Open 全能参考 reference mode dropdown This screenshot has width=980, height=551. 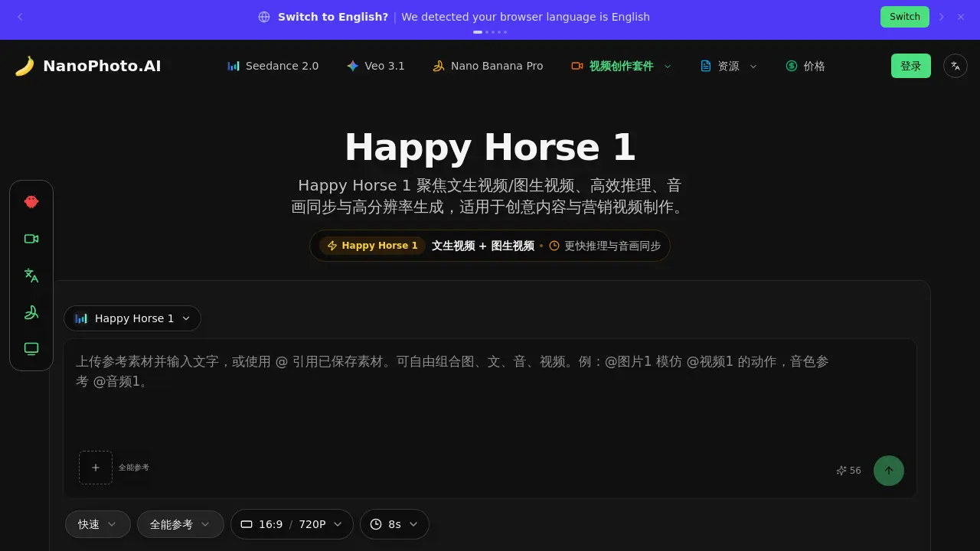pos(181,524)
